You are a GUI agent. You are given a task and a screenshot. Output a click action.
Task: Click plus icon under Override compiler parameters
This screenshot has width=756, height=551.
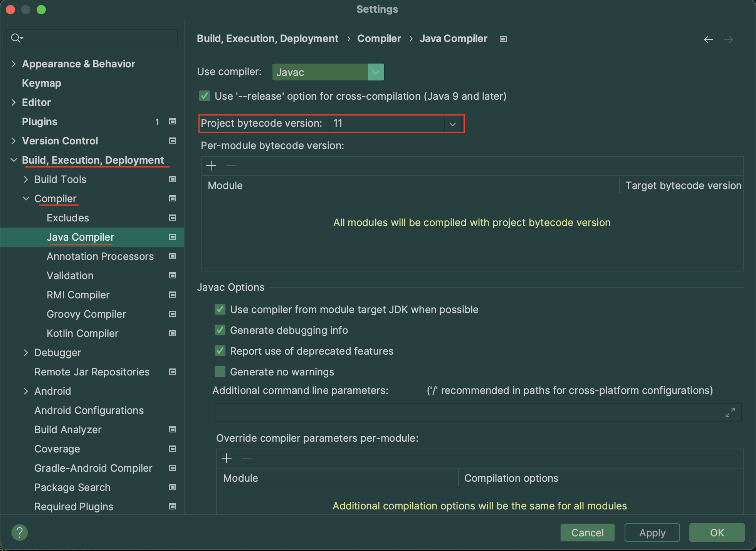click(x=227, y=458)
